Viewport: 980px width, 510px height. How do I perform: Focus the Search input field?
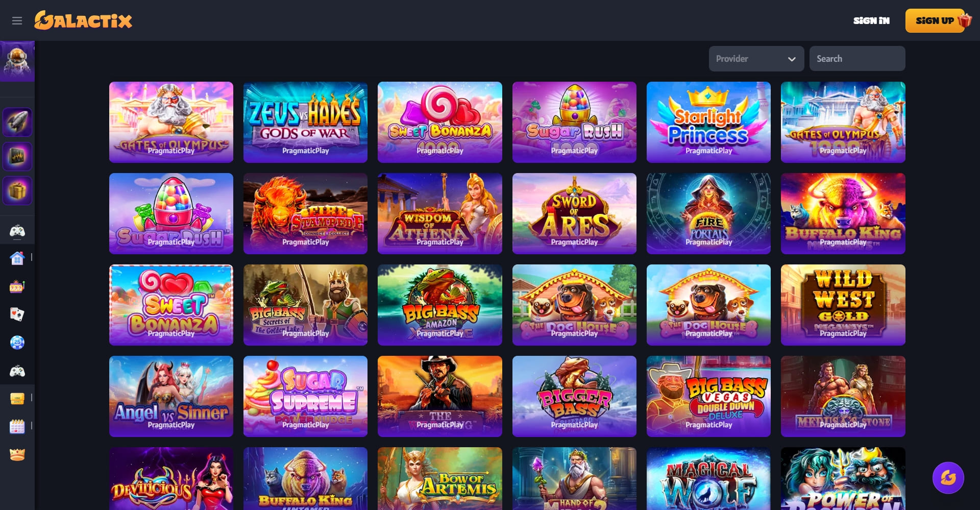point(857,59)
